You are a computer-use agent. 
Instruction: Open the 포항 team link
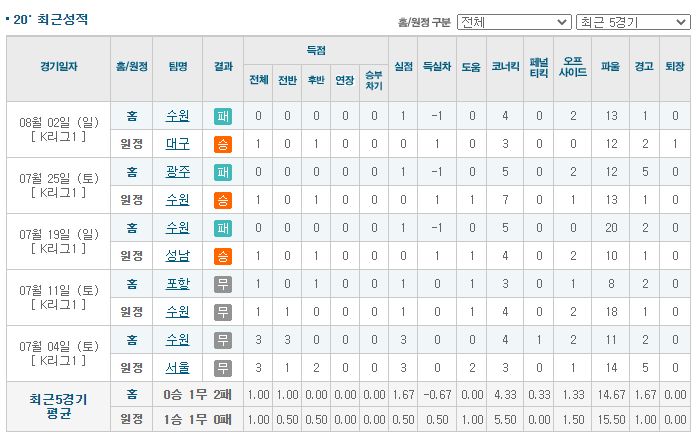178,284
